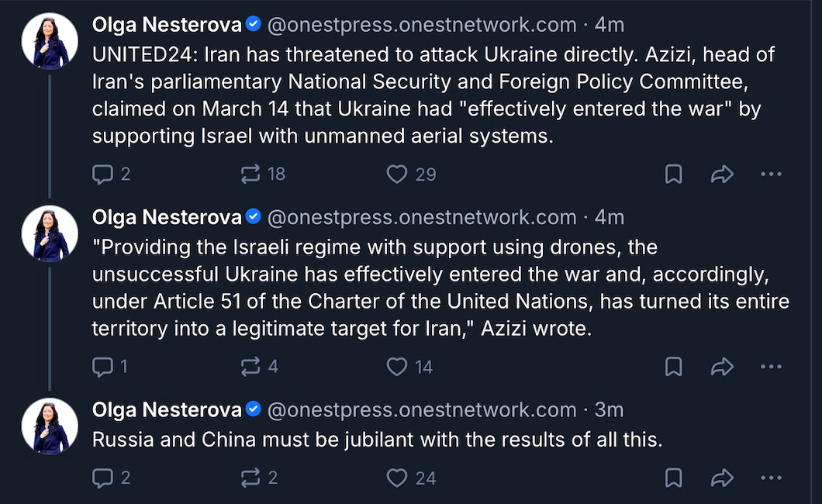The height and width of the screenshot is (504, 822).
Task: Bookmark the UNITED24 Iran threat post
Action: tap(674, 174)
